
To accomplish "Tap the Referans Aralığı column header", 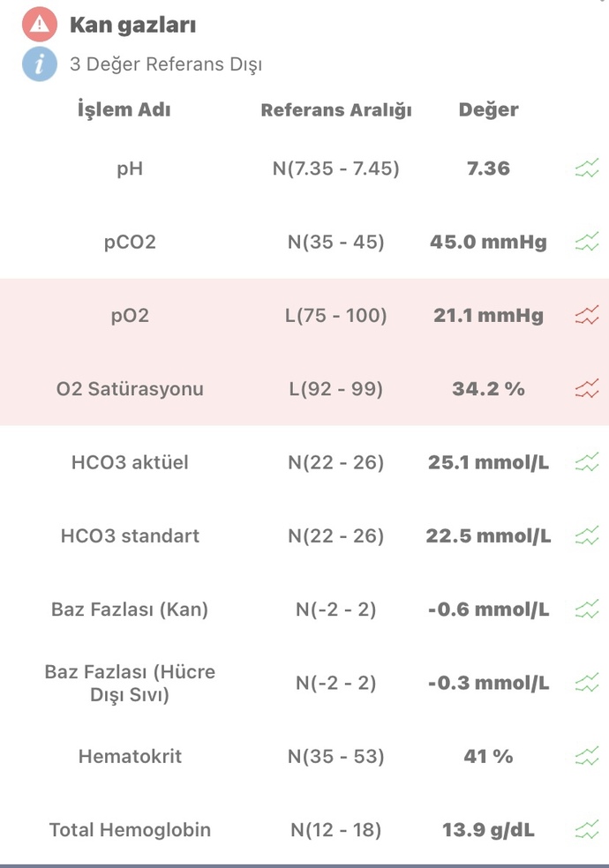I will 336,109.
